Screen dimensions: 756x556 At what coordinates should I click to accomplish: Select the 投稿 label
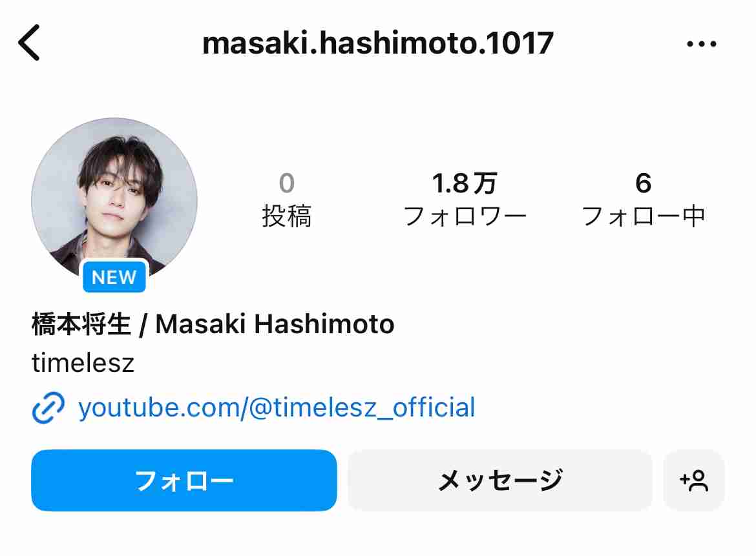(x=286, y=216)
